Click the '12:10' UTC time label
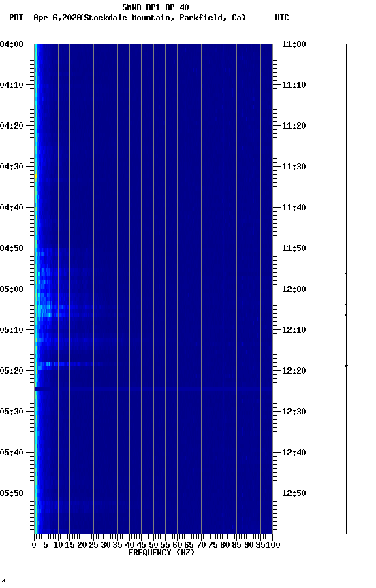 pyautogui.click(x=294, y=330)
